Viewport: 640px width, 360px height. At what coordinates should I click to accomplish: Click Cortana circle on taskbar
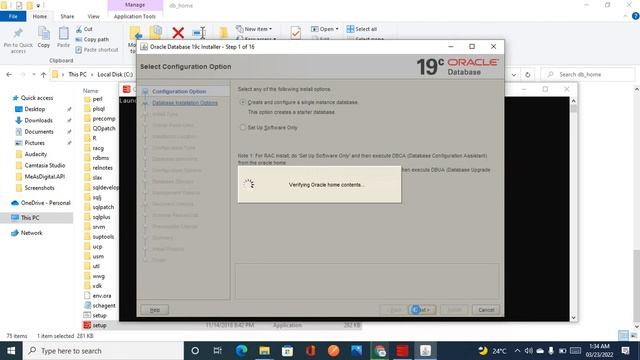195,351
